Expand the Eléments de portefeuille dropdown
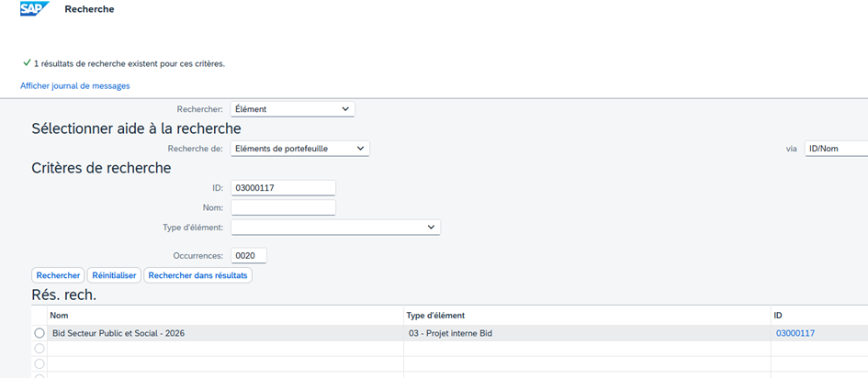This screenshot has width=868, height=378. [299, 149]
